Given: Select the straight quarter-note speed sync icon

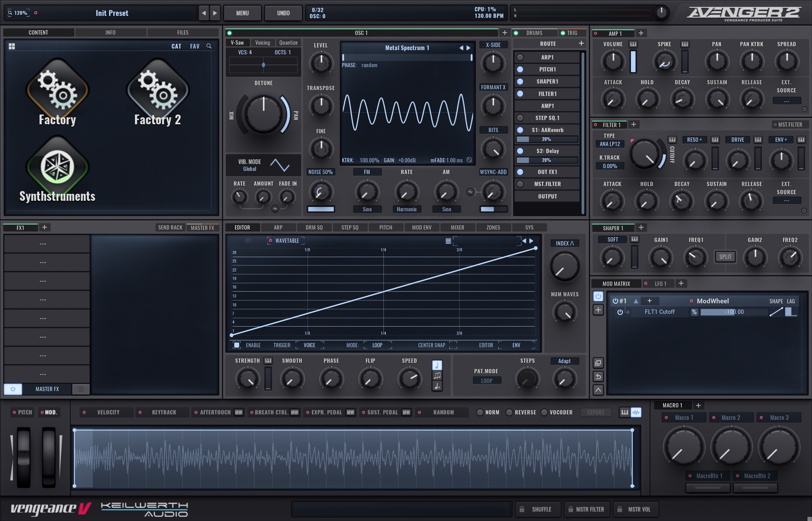Looking at the screenshot, I should point(437,365).
